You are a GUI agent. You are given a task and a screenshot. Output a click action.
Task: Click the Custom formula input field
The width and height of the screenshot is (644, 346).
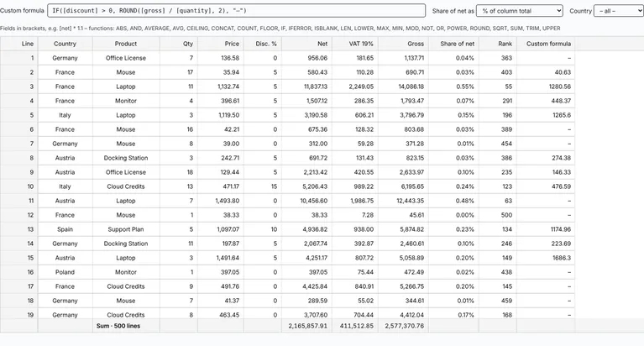click(236, 11)
